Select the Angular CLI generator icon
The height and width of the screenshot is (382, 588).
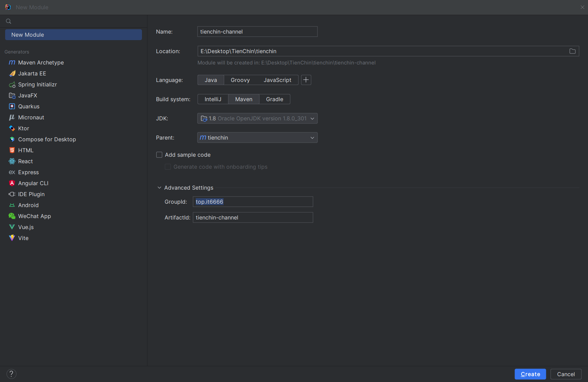pos(12,183)
